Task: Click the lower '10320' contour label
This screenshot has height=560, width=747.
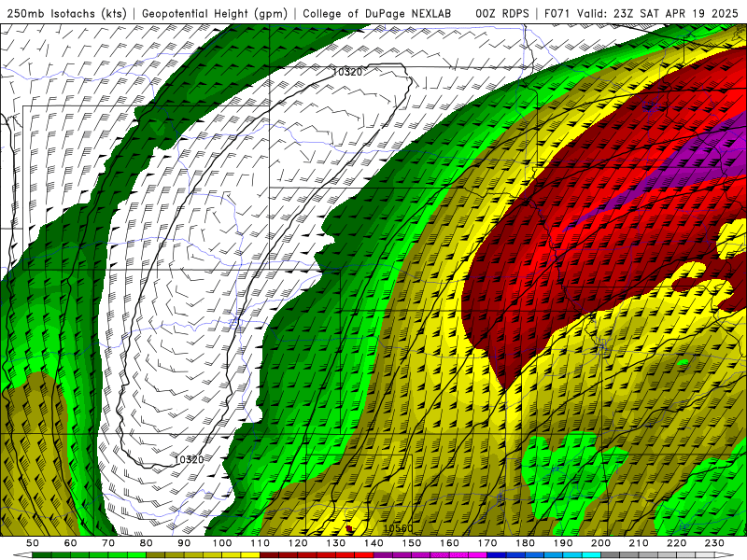Action: coord(190,459)
